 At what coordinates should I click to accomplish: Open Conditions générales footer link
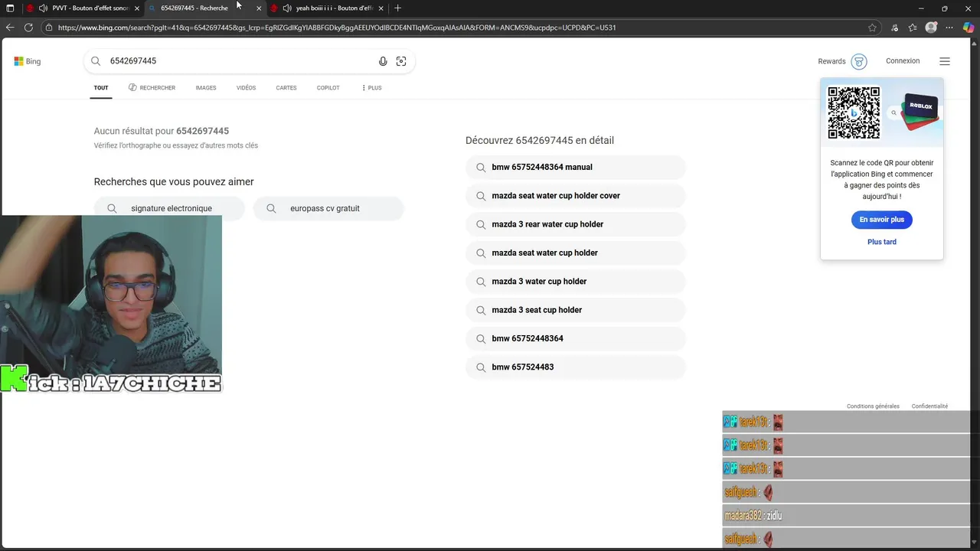tap(873, 406)
